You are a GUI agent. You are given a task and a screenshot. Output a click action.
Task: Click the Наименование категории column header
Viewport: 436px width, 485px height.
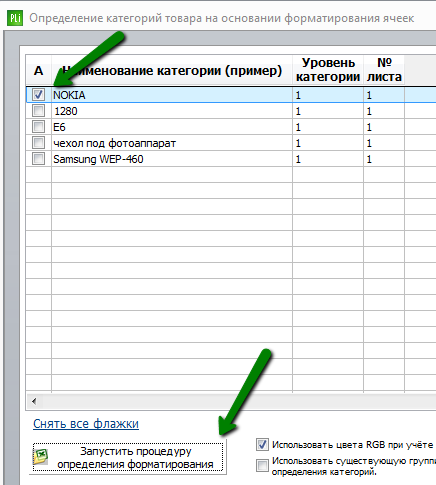(172, 70)
